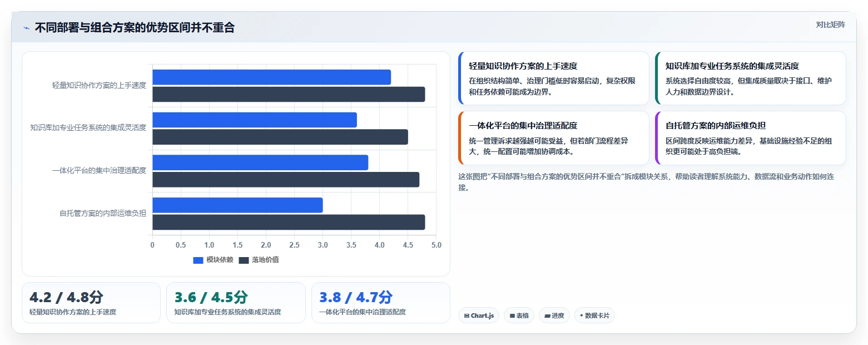
Task: Click description text starting 区间跨度反映运维能力
Action: coord(749,146)
